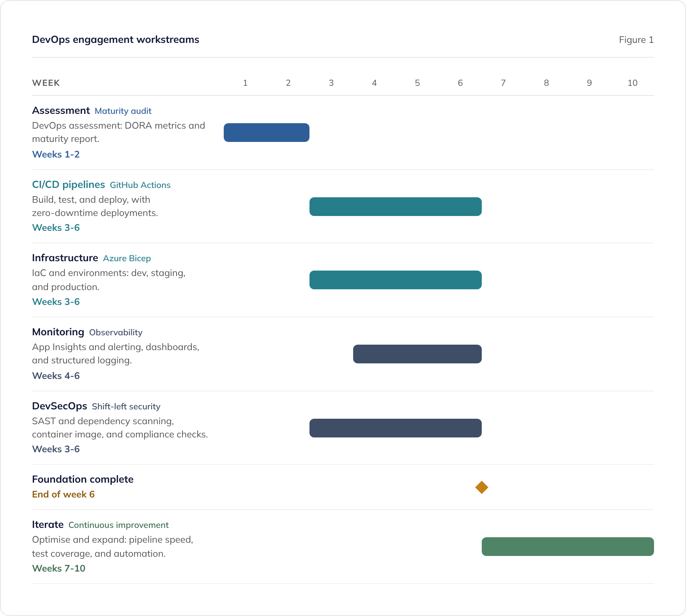Screen dimensions: 686x616
Task: Click the 'DevSecOps' heading
Action: 60,406
